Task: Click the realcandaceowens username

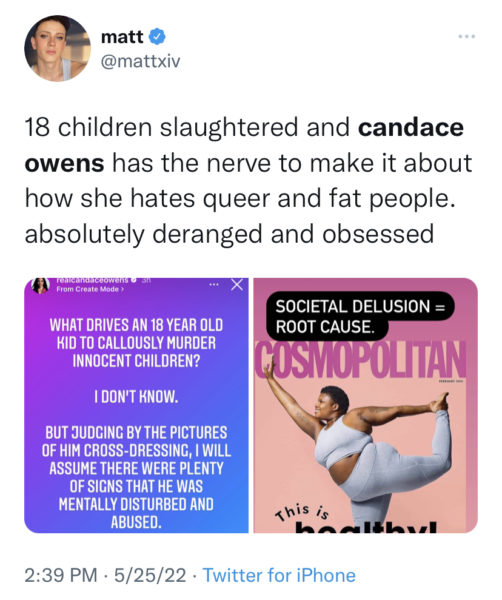Action: (92, 280)
